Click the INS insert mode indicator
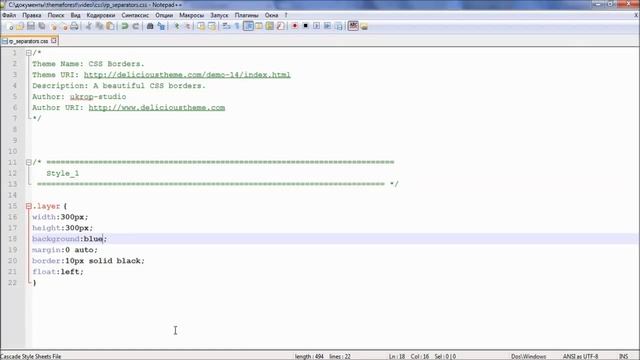Screen dimensions: 640x360 point(623,356)
